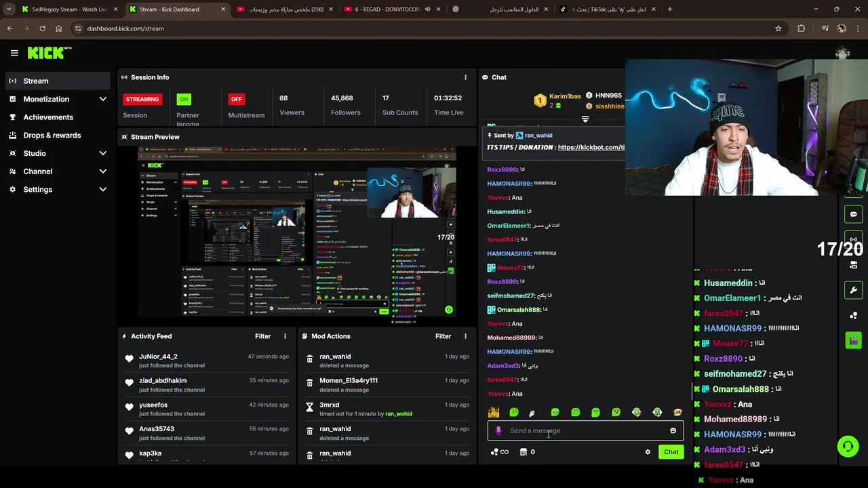Click the Stream Preview thumbnail
This screenshot has width=868, height=488.
[x=296, y=232]
